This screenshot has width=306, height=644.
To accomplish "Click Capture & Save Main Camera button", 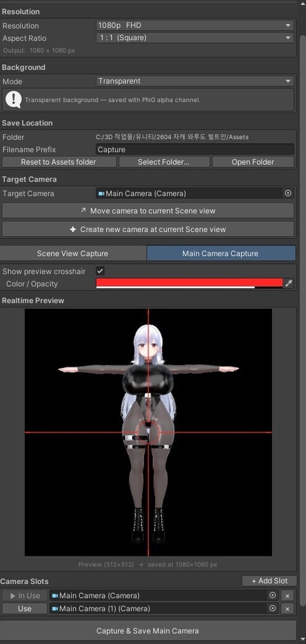I will (x=148, y=630).
